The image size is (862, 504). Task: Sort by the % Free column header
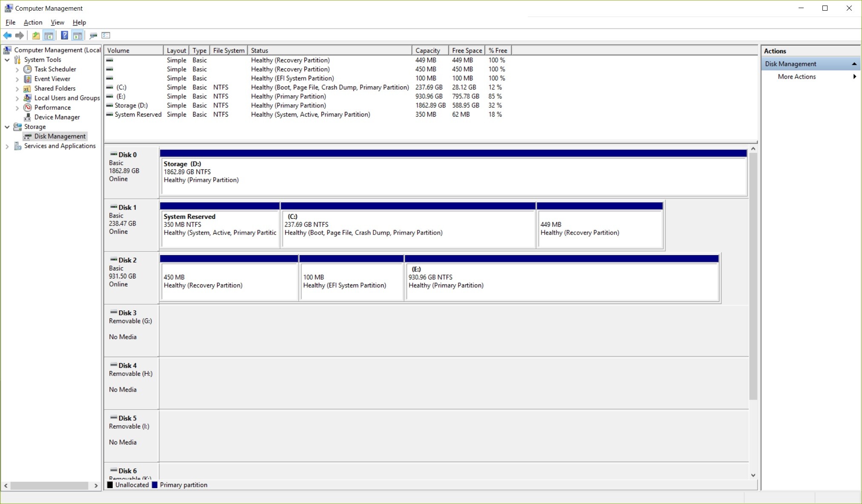point(498,50)
